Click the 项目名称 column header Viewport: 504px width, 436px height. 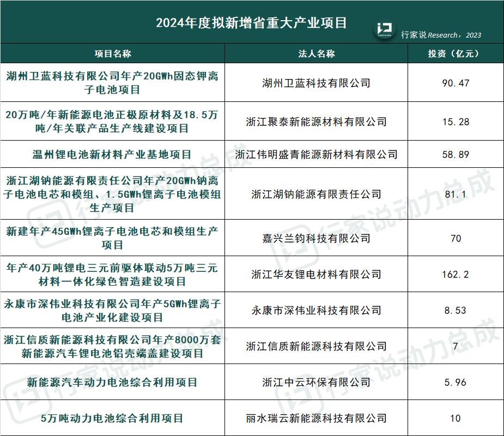(x=112, y=53)
